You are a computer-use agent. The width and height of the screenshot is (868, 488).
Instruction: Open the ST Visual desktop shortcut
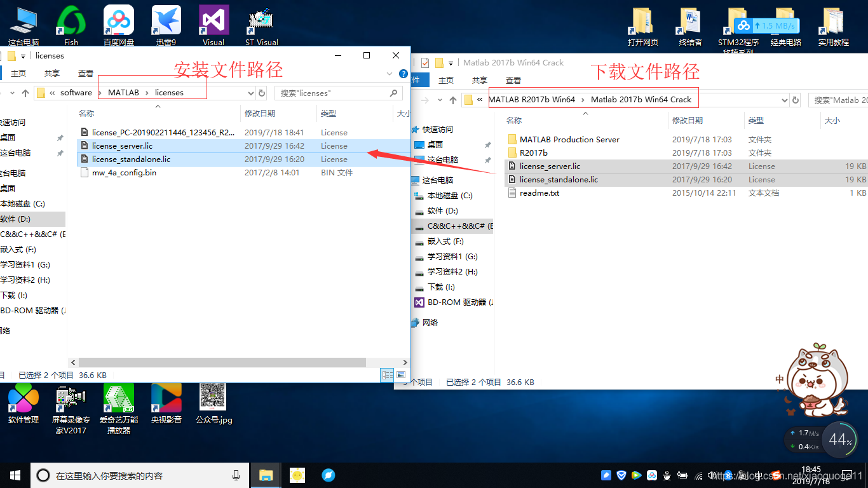[x=261, y=25]
